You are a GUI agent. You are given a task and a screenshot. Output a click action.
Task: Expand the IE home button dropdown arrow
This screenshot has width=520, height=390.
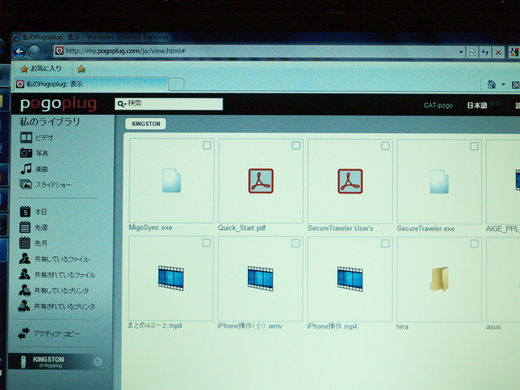click(x=503, y=84)
